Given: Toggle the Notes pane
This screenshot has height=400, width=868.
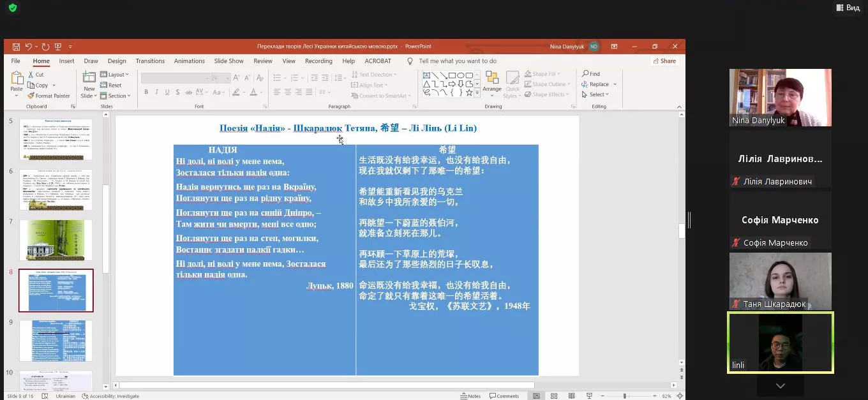Looking at the screenshot, I should [470, 396].
